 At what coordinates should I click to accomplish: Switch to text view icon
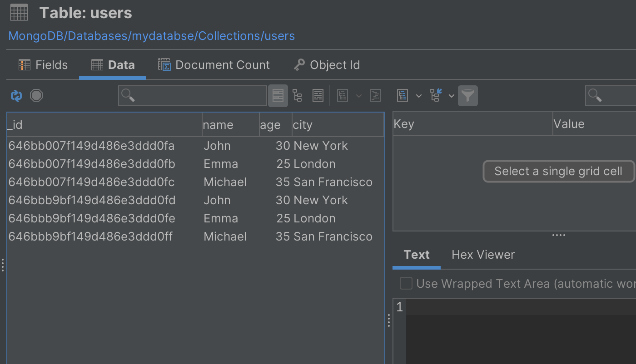(x=318, y=96)
